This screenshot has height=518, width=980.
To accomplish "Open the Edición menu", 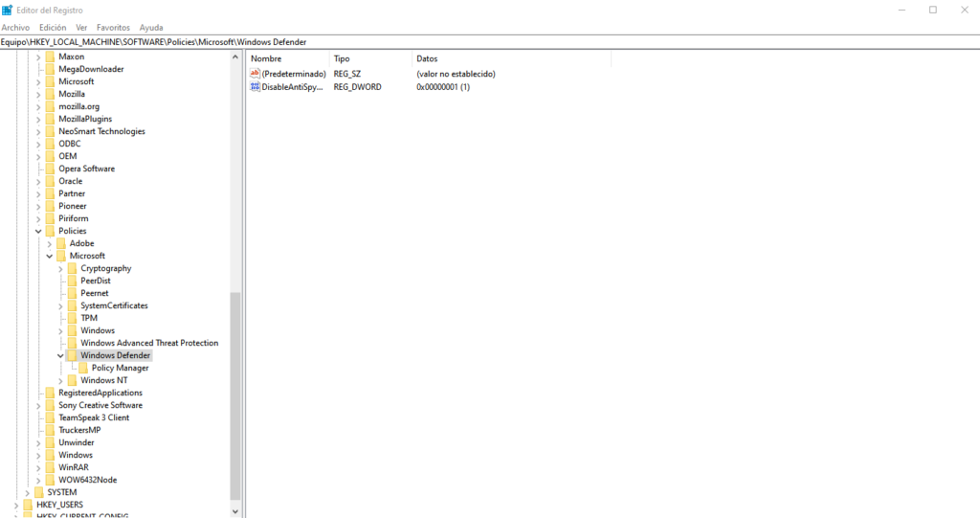I will click(x=53, y=28).
